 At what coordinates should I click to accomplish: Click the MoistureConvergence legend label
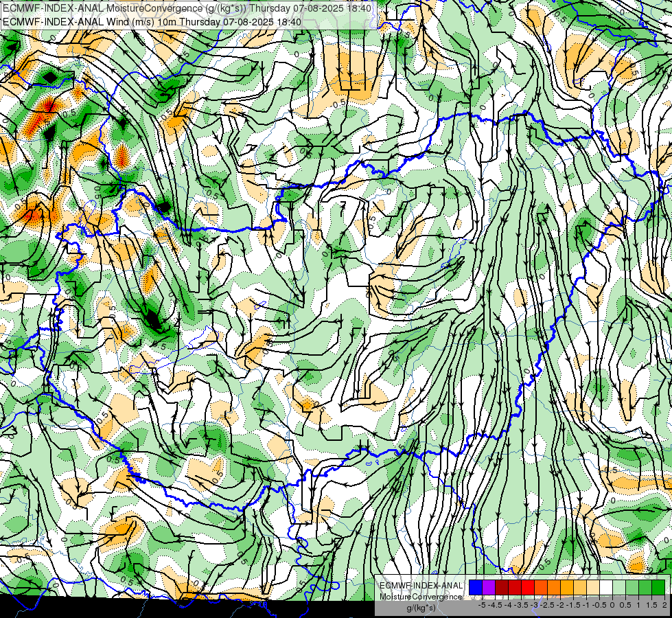421,597
